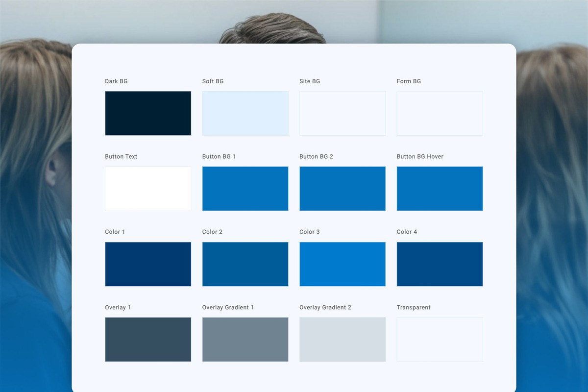Choose the Overlay Gradient 2 swatch
This screenshot has height=392, width=588.
[x=343, y=340]
